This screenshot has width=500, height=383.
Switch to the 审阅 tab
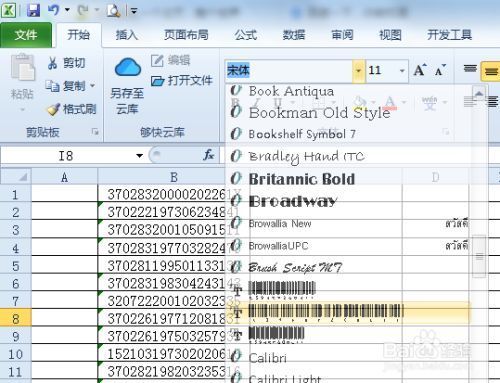point(342,35)
